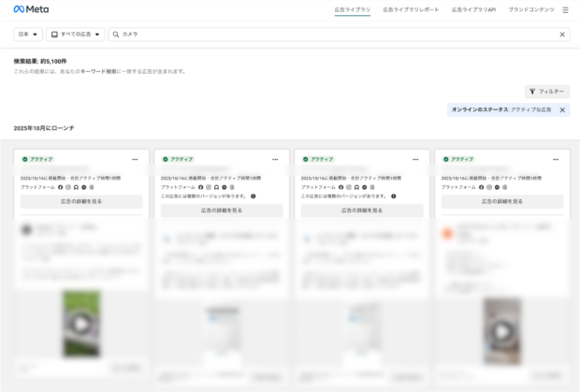
Task: Click the Facebook platform icon on the first card
Action: 60,187
